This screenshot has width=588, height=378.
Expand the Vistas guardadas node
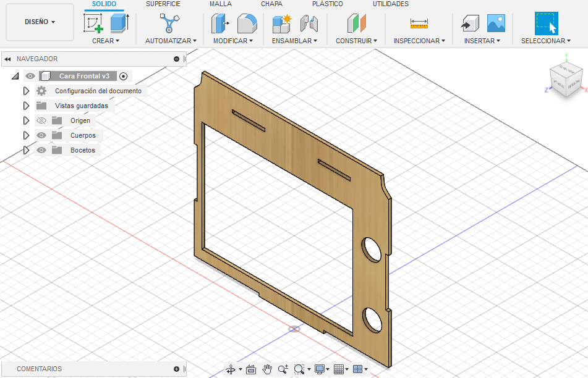26,106
